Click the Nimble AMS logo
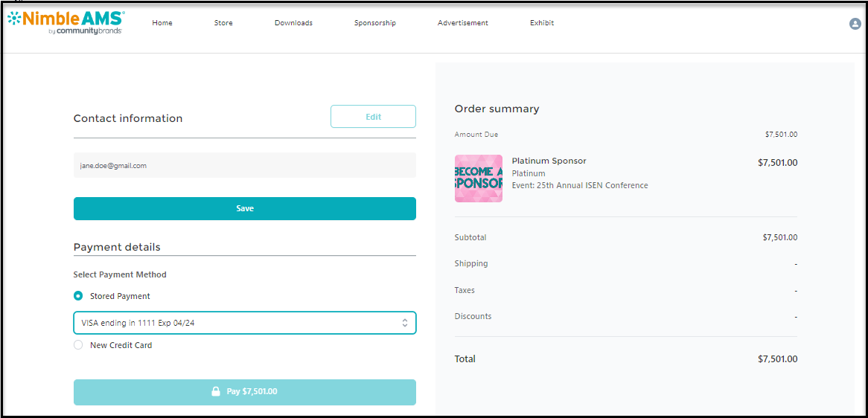The image size is (868, 418). tap(66, 22)
